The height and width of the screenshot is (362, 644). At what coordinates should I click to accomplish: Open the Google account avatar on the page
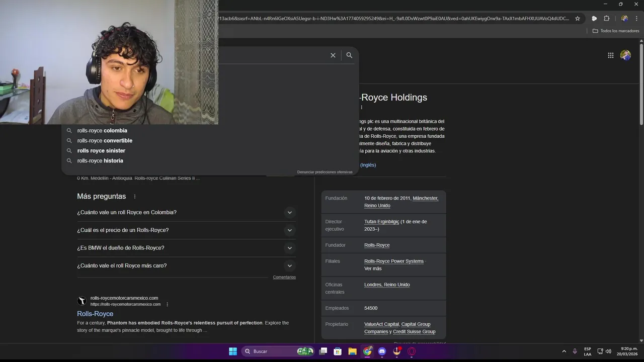point(625,55)
